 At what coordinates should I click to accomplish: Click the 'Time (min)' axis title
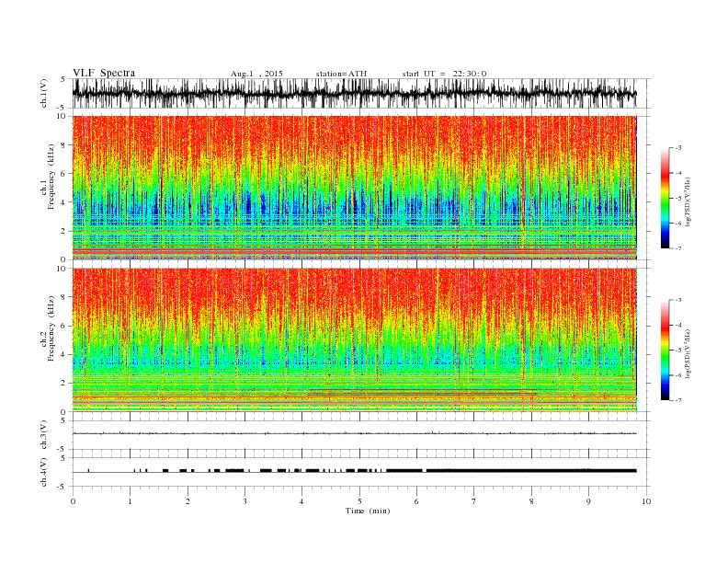point(368,511)
